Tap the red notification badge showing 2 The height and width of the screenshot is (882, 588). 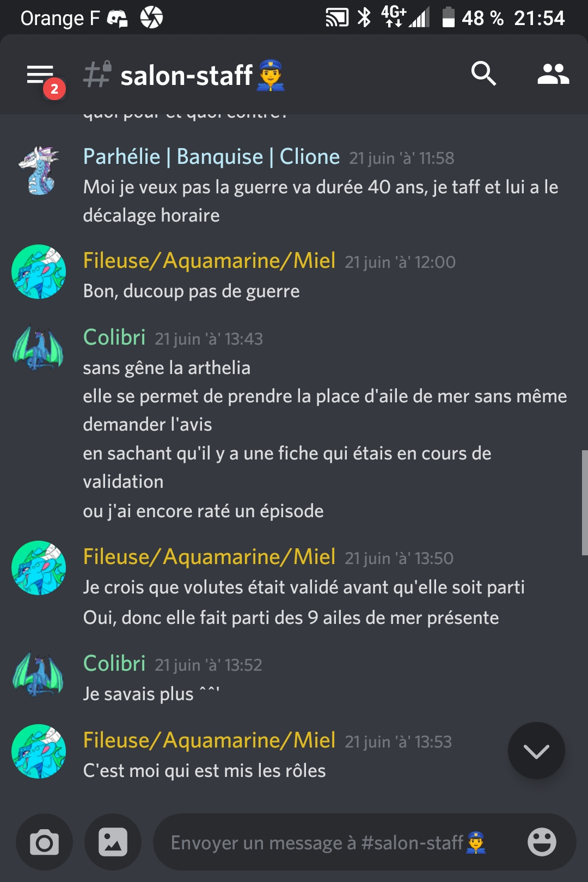[54, 89]
